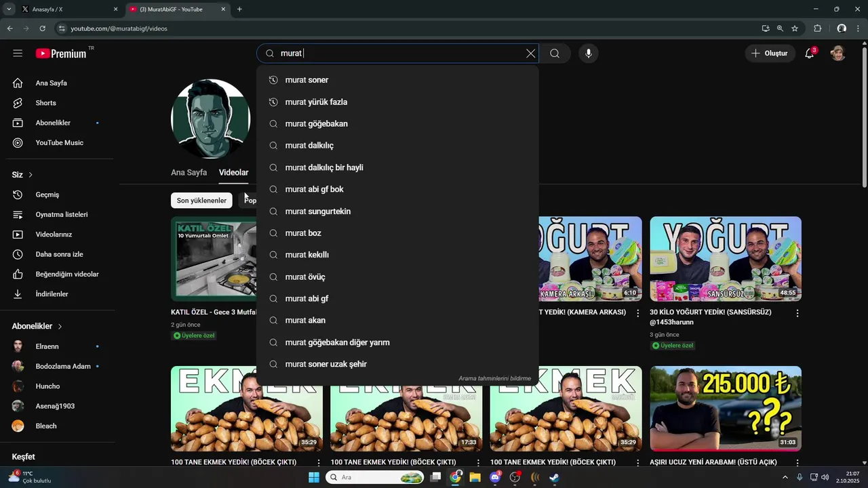
Task: Select suggestion murat kekilli
Action: point(397,255)
